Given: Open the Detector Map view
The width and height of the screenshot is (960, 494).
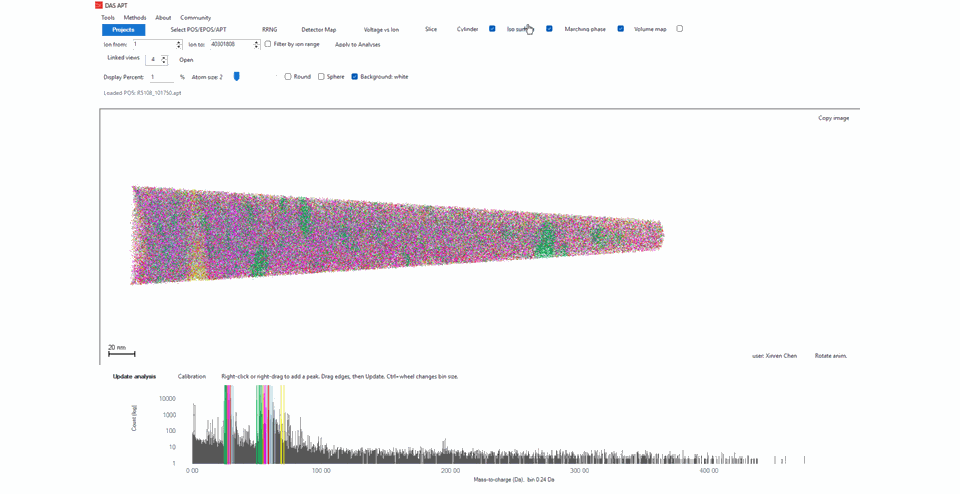Looking at the screenshot, I should click(x=318, y=29).
